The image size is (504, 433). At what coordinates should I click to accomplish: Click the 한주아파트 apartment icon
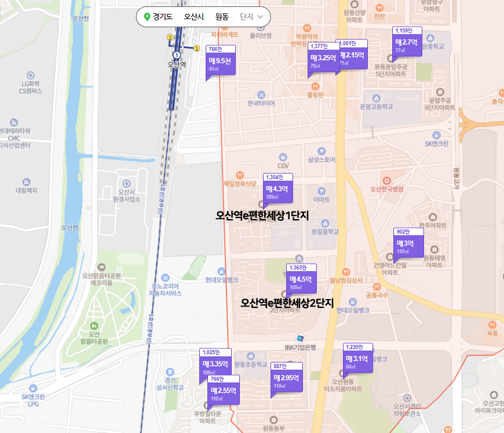point(433,217)
